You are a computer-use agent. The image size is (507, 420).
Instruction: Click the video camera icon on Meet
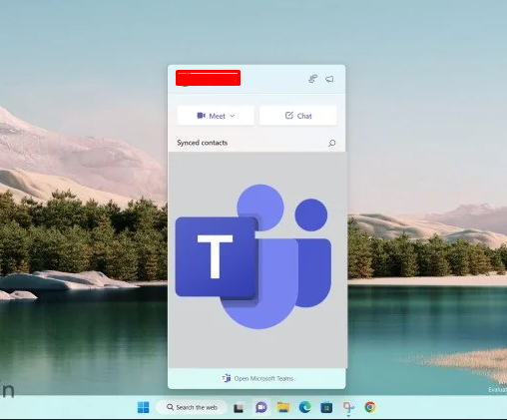click(201, 116)
